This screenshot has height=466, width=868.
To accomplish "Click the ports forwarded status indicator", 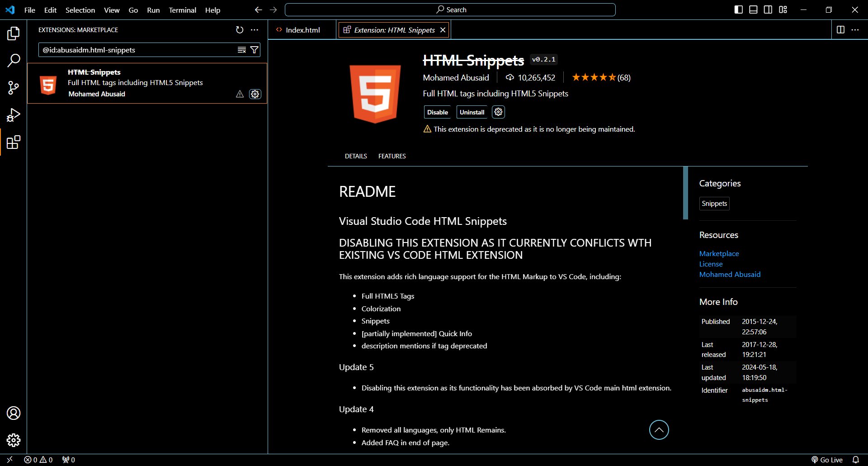I will (69, 460).
